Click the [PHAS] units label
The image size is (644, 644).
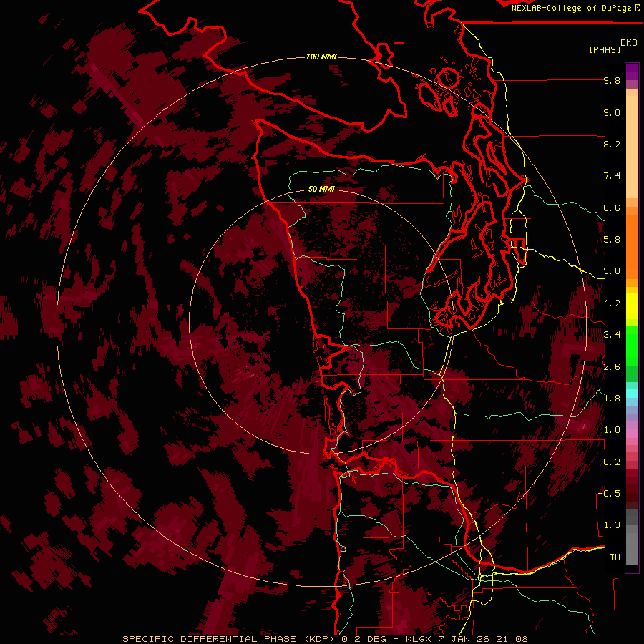pyautogui.click(x=605, y=49)
